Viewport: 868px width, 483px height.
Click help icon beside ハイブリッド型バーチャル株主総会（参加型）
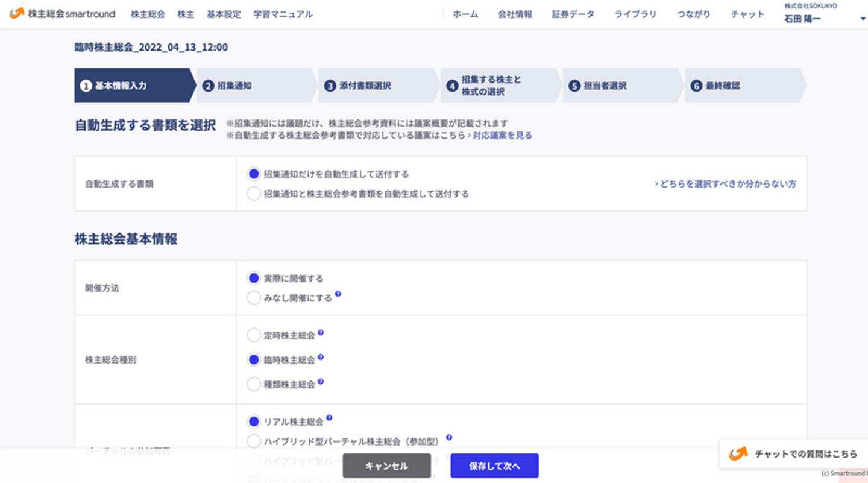coord(449,438)
